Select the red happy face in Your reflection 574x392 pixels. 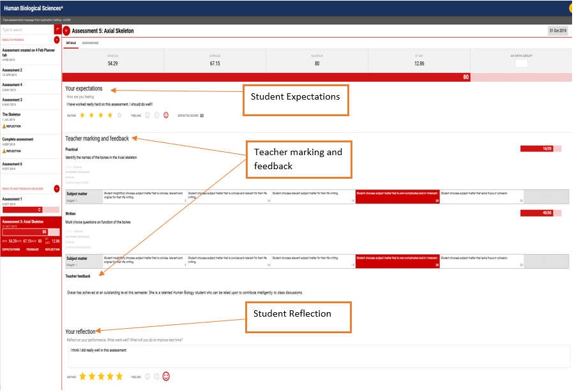coord(166,377)
